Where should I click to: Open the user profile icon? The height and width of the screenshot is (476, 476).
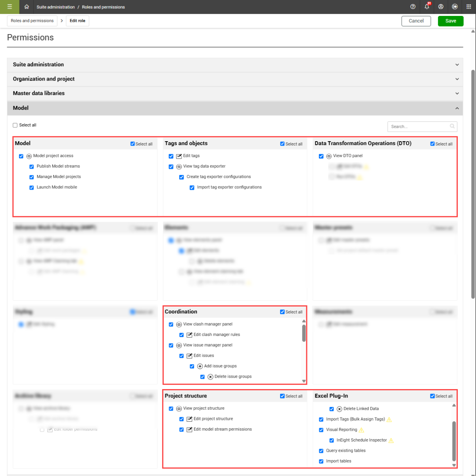coord(441,7)
